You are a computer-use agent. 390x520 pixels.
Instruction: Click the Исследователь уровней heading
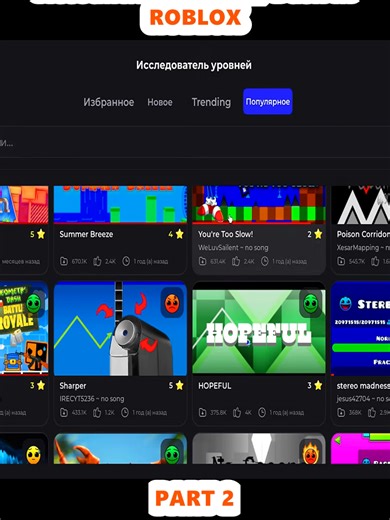(x=194, y=65)
